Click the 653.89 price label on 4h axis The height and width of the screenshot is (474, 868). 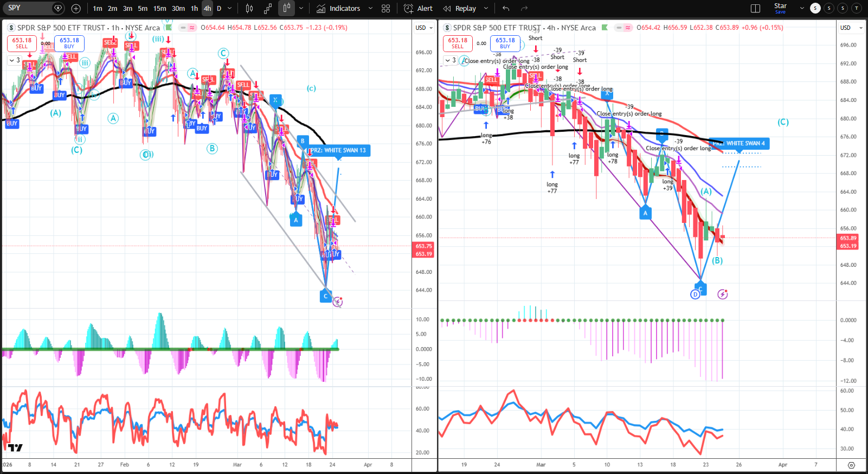click(x=848, y=238)
